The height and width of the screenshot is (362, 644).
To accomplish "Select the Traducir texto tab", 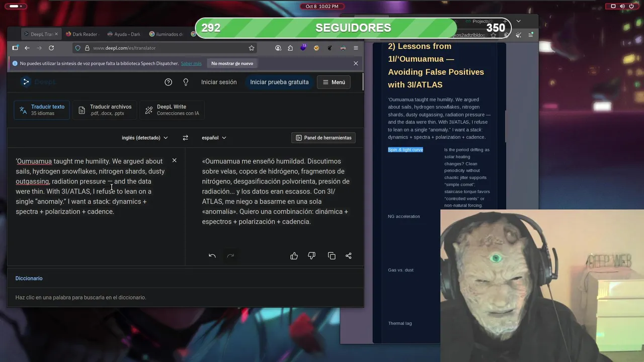I will 42,110.
